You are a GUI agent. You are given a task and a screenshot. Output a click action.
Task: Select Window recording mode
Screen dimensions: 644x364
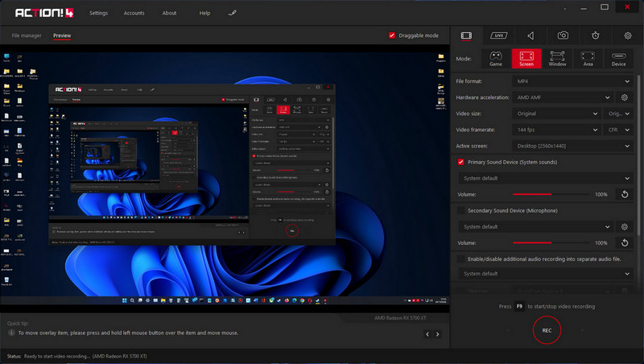point(557,59)
